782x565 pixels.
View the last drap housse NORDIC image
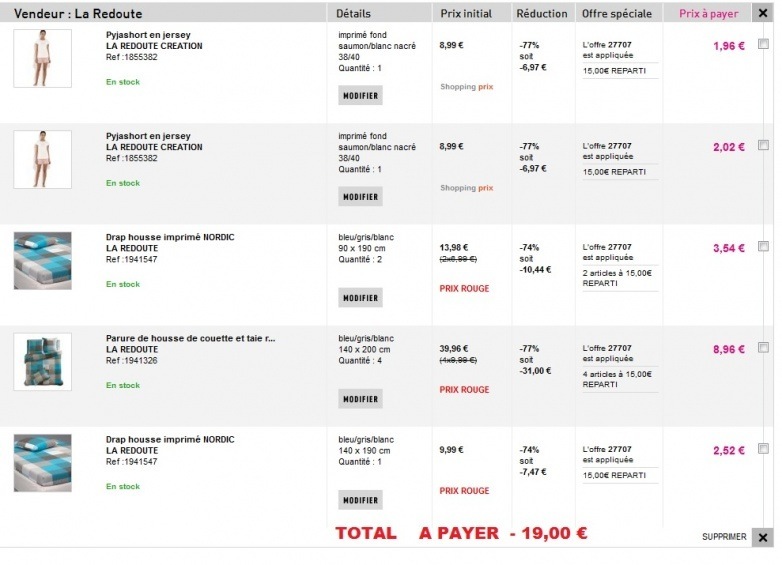42,462
